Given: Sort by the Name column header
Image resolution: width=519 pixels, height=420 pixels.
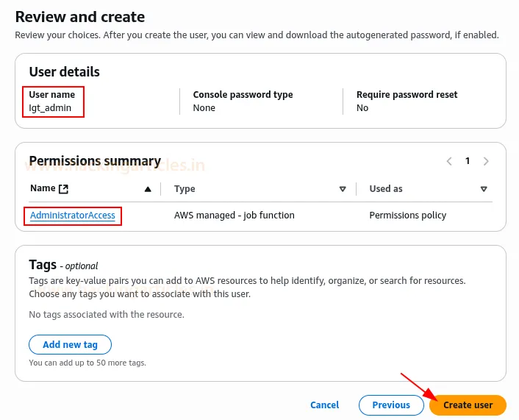Looking at the screenshot, I should click(x=43, y=188).
